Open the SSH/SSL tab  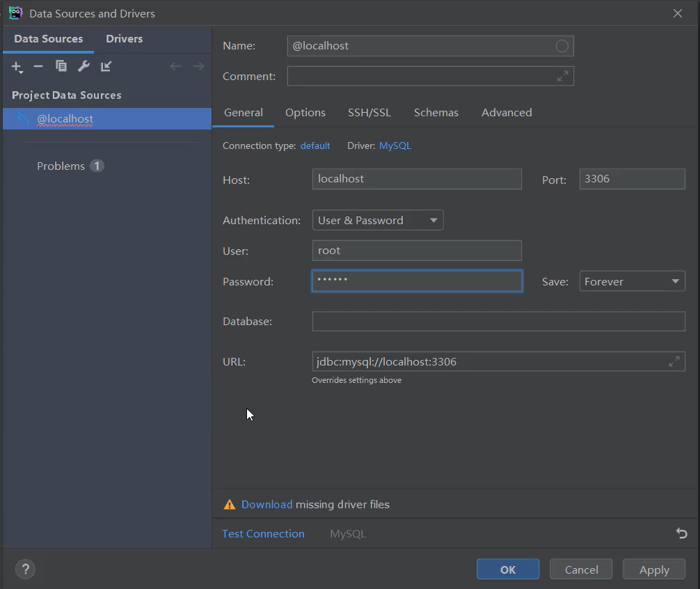pyautogui.click(x=369, y=112)
